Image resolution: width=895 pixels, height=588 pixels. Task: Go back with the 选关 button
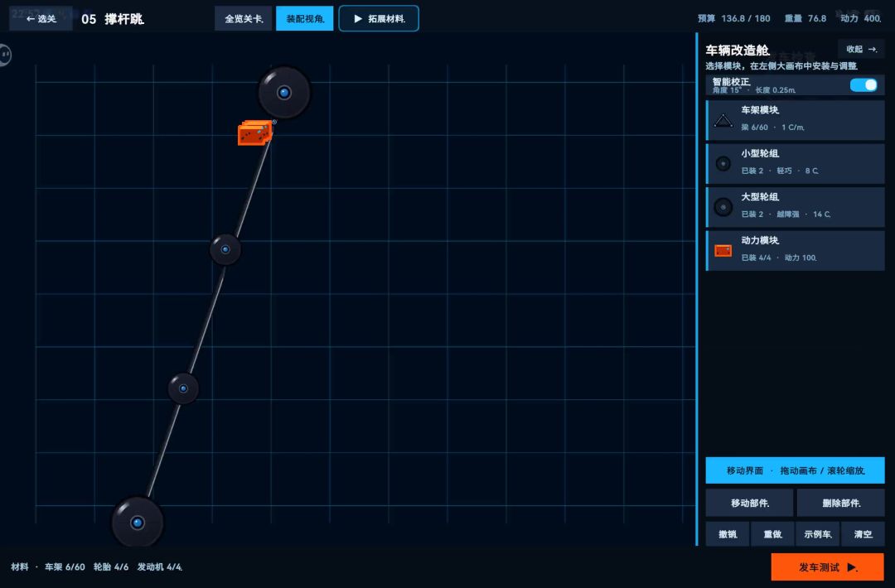41,19
